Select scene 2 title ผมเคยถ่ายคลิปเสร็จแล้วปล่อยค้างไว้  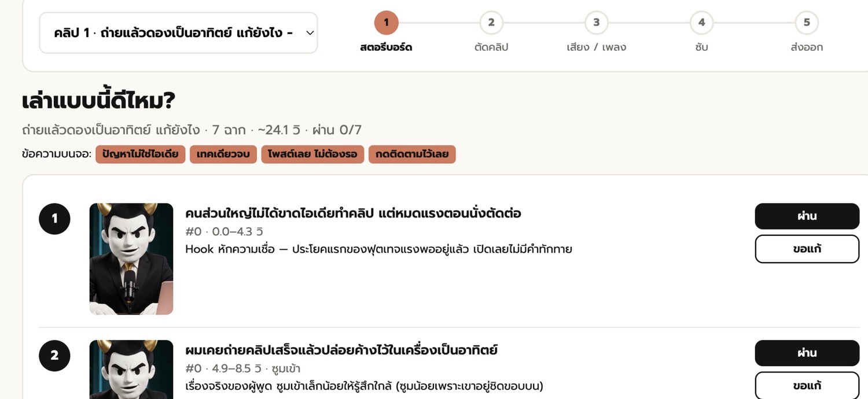click(341, 350)
